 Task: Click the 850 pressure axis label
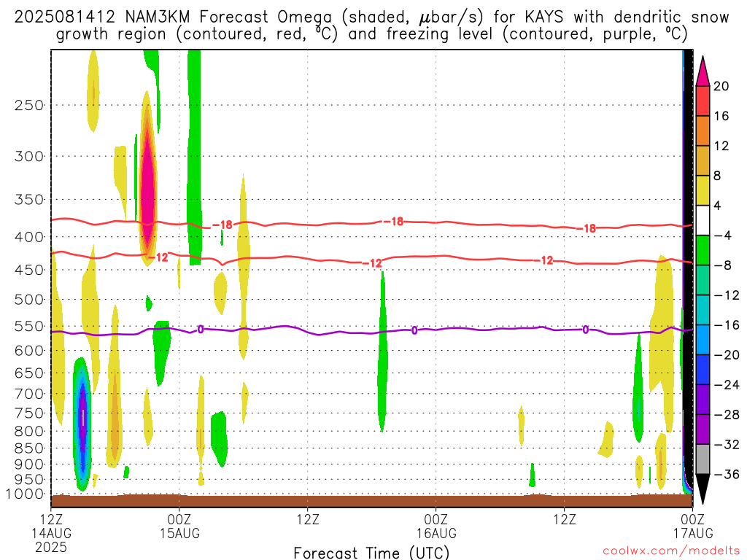click(x=29, y=448)
